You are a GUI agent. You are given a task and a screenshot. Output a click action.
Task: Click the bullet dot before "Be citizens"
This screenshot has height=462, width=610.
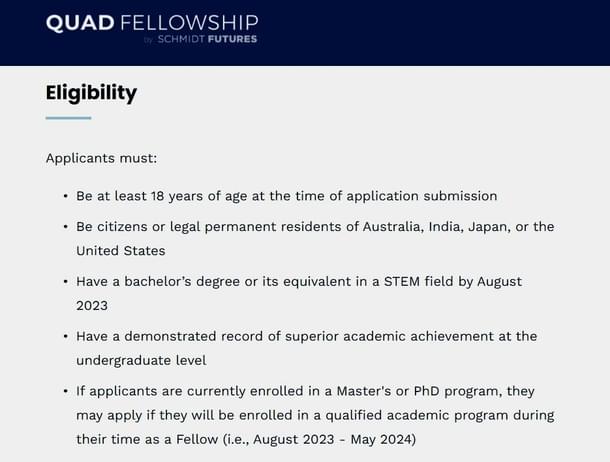[65, 227]
